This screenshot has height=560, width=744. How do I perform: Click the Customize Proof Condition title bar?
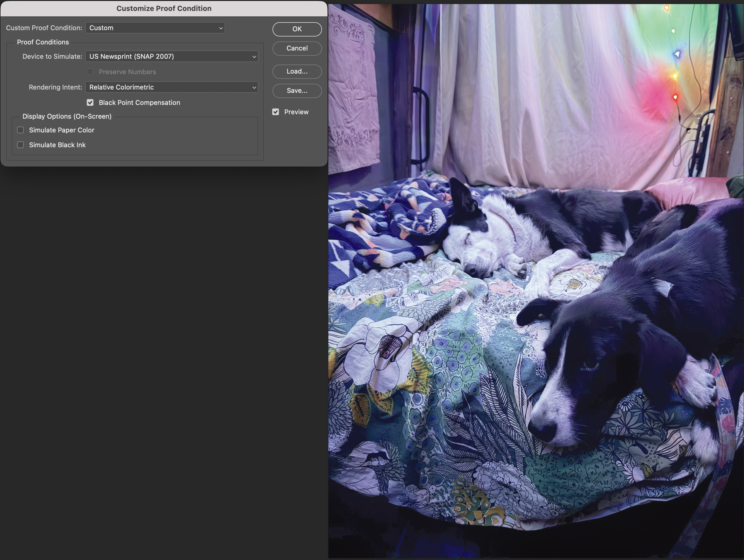click(164, 8)
